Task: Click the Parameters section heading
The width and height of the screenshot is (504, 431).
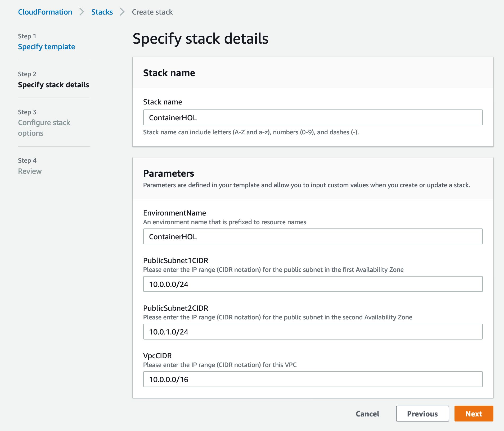Action: coord(169,173)
